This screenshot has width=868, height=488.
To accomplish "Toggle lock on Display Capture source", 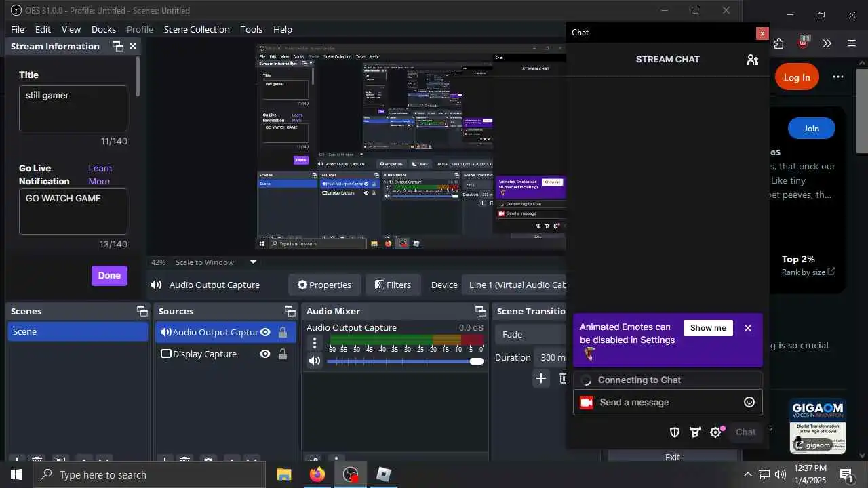I will click(x=283, y=354).
